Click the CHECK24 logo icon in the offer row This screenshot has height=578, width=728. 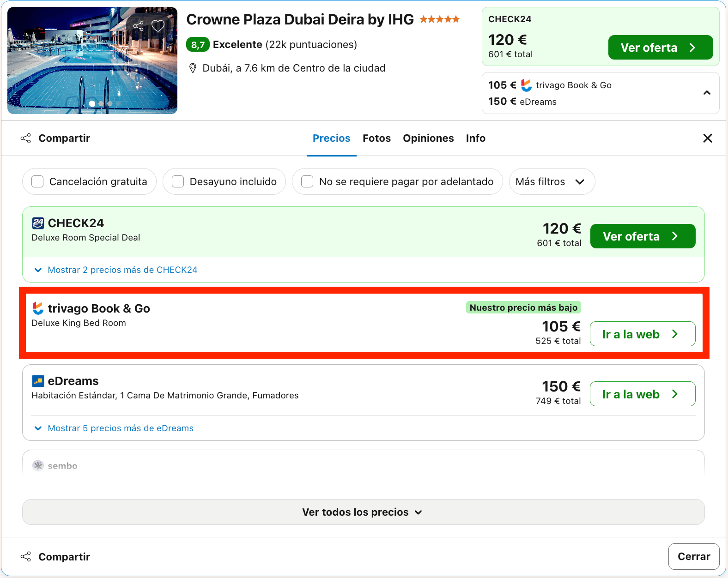[38, 223]
